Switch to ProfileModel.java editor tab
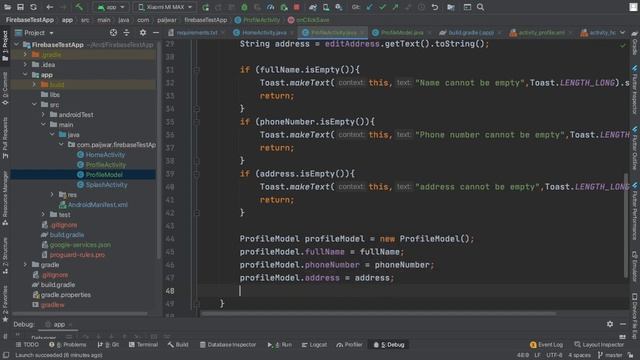 tap(402, 32)
